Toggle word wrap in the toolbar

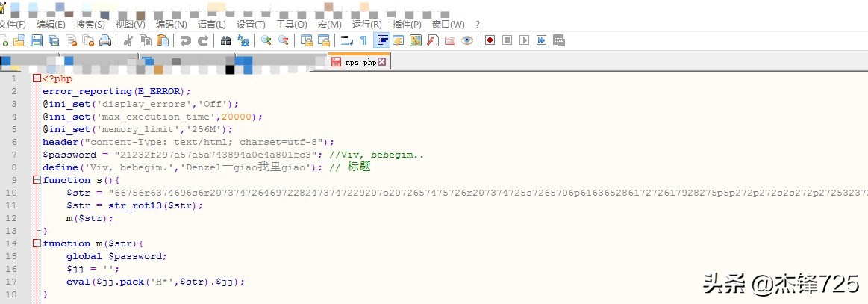pyautogui.click(x=347, y=40)
